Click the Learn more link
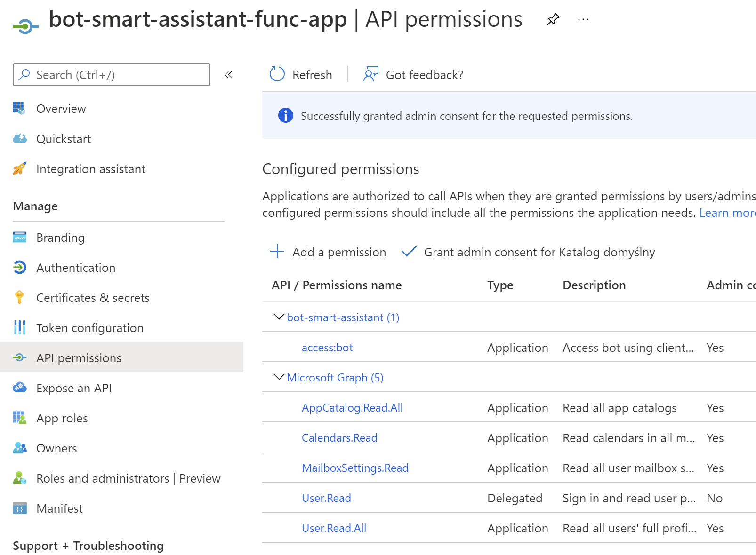756x555 pixels. click(x=727, y=213)
